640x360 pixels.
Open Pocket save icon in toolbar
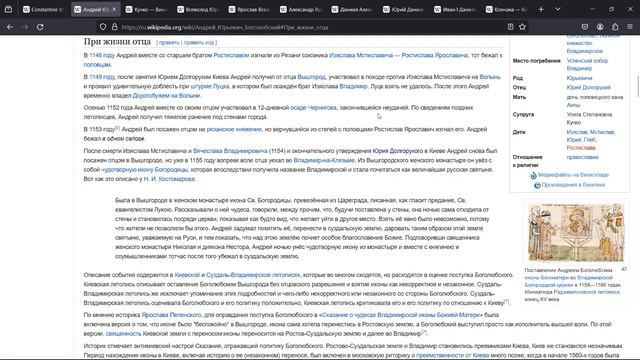tap(585, 27)
